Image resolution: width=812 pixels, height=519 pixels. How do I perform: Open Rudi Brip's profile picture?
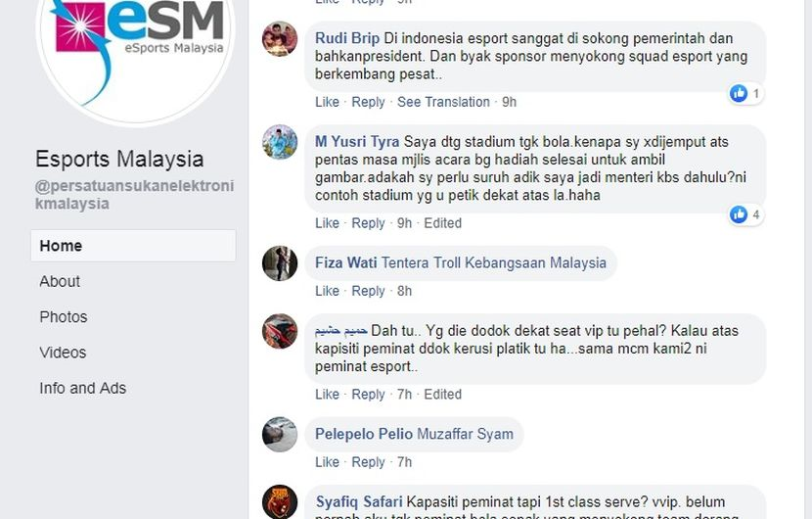point(280,39)
